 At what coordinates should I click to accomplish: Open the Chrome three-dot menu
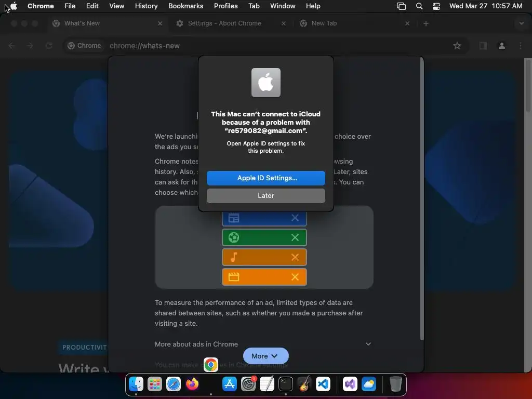(521, 46)
